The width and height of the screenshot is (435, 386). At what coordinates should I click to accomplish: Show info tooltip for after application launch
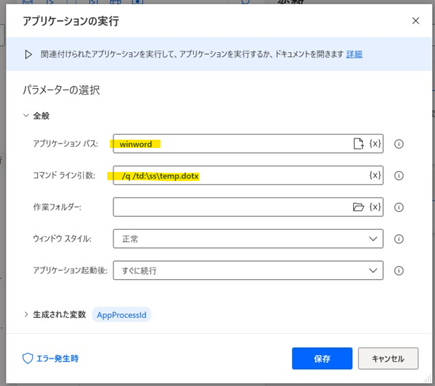pos(399,271)
